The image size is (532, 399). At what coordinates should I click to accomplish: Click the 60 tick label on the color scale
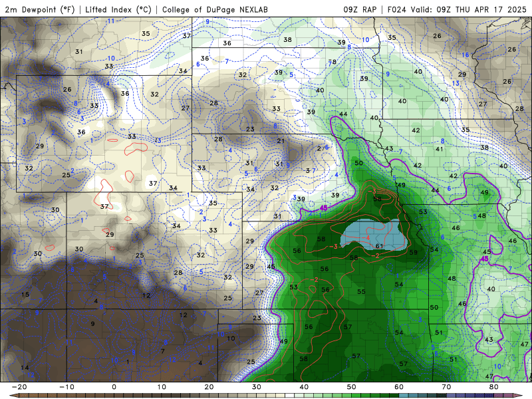pyautogui.click(x=399, y=387)
